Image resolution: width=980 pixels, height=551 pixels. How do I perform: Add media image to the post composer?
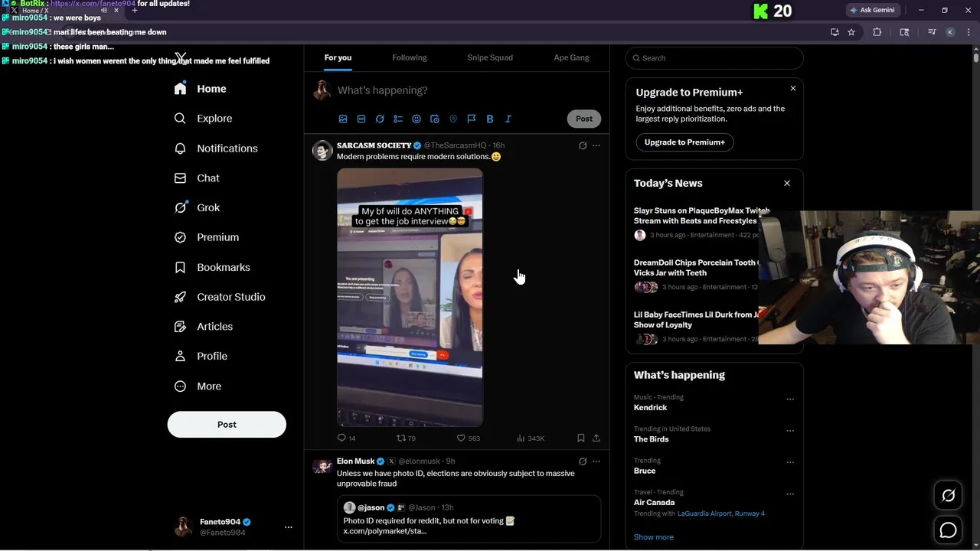tap(343, 119)
